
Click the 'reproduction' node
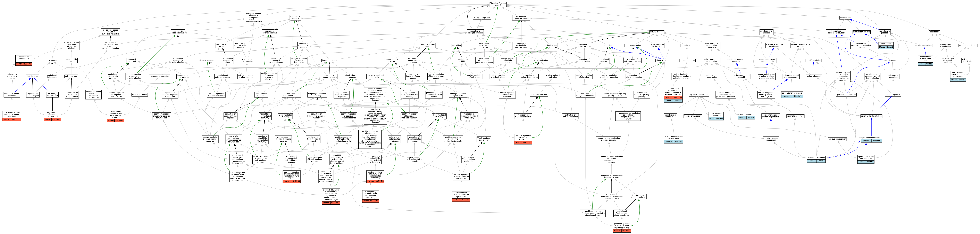pos(845,17)
